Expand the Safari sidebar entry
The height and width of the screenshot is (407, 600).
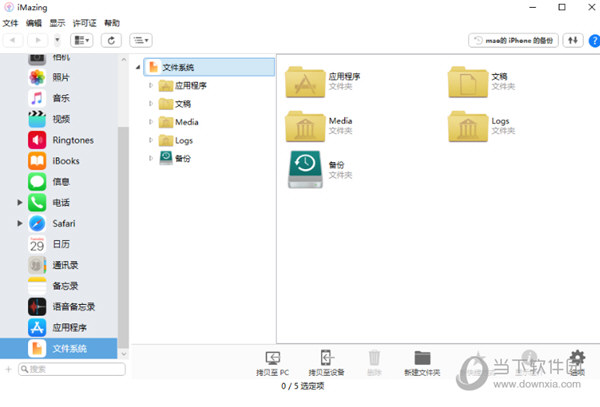pyautogui.click(x=20, y=223)
